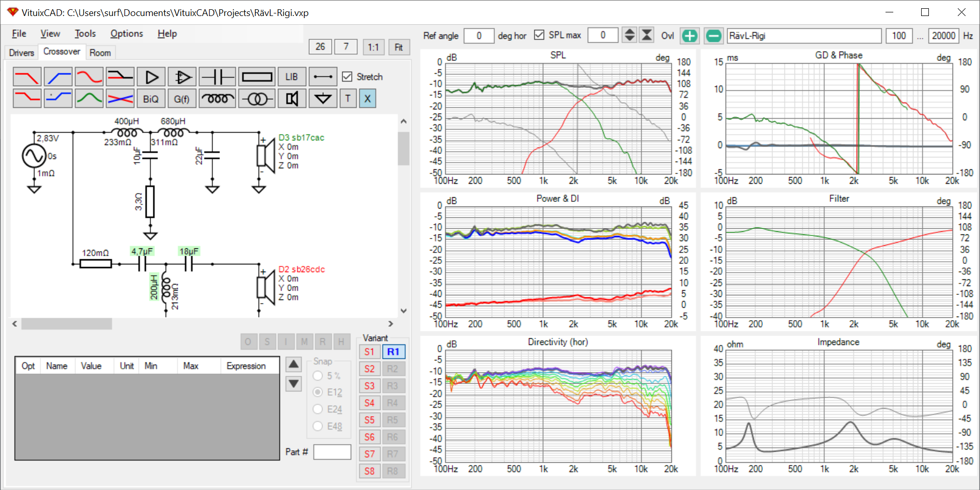Place a ground symbol tool
The height and width of the screenshot is (490, 980).
pos(323,99)
